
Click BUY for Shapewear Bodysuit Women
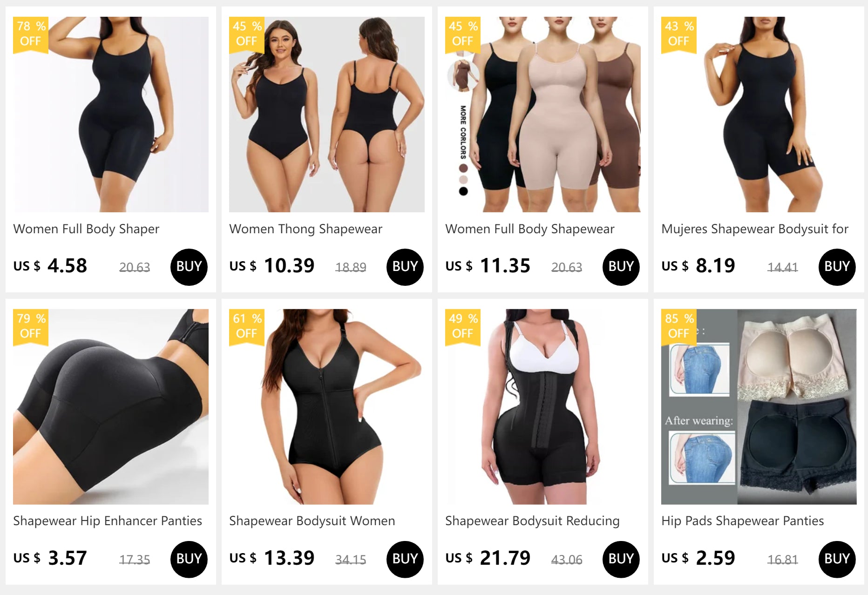(405, 559)
